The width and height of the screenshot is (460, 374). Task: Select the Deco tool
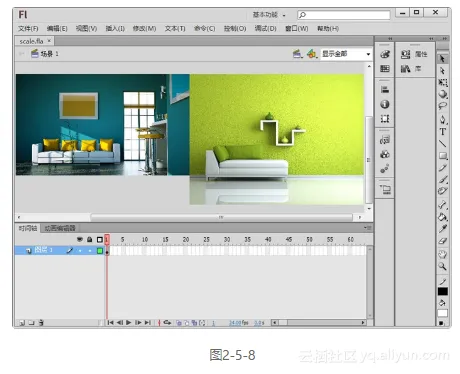tap(442, 191)
